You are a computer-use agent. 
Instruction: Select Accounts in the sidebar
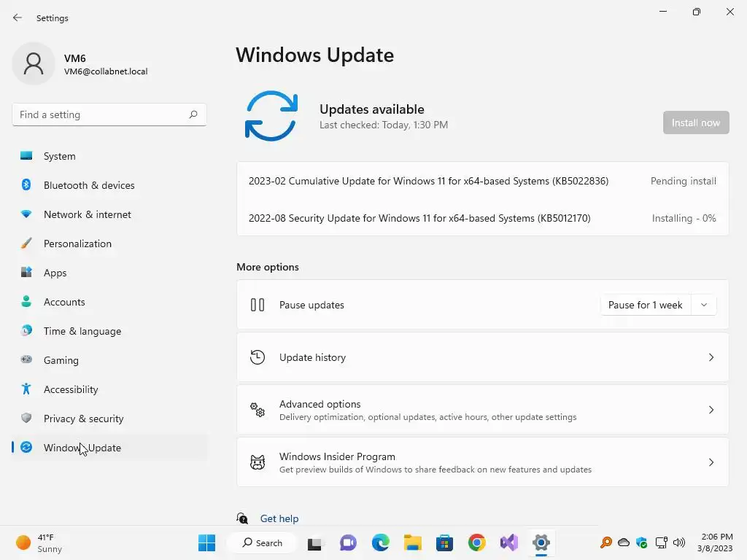109,302
